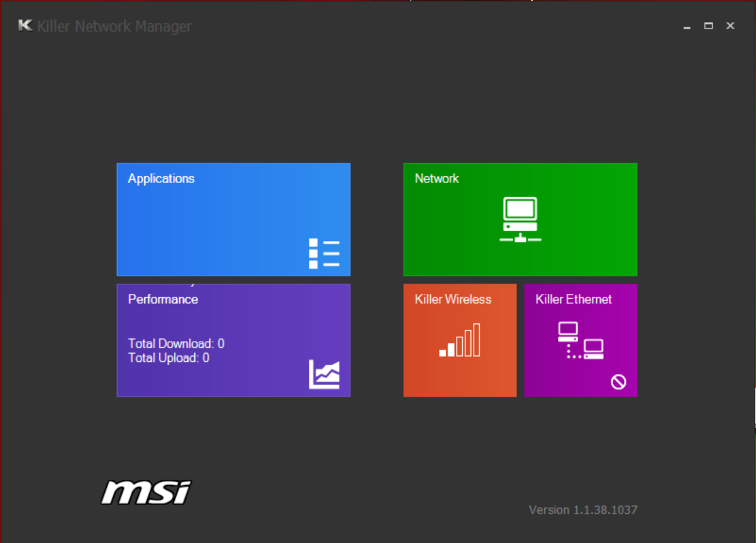Click the Total Download: 0 text
The width and height of the screenshot is (756, 543).
click(176, 344)
